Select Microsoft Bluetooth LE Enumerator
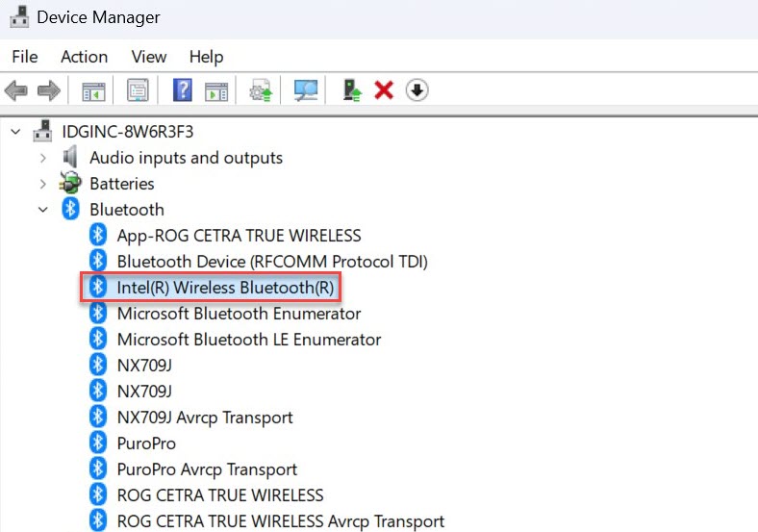This screenshot has width=758, height=532. pos(249,340)
